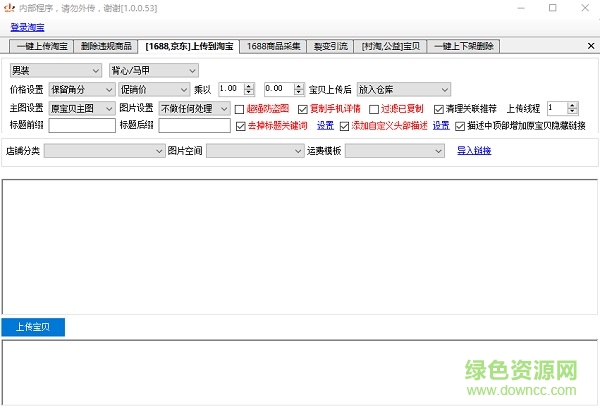The height and width of the screenshot is (409, 600).
Task: Open the 1688商品采集 tab
Action: tap(273, 46)
